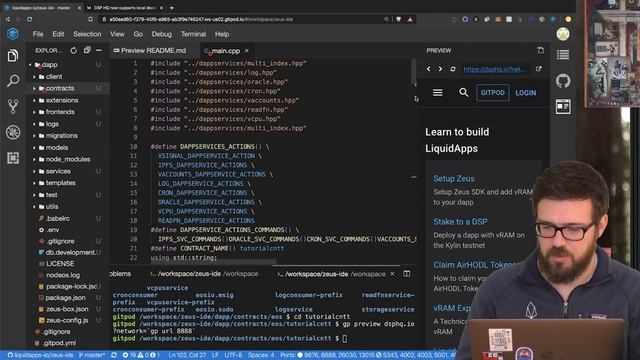
Task: Click the LOGIN link in preview
Action: [525, 93]
